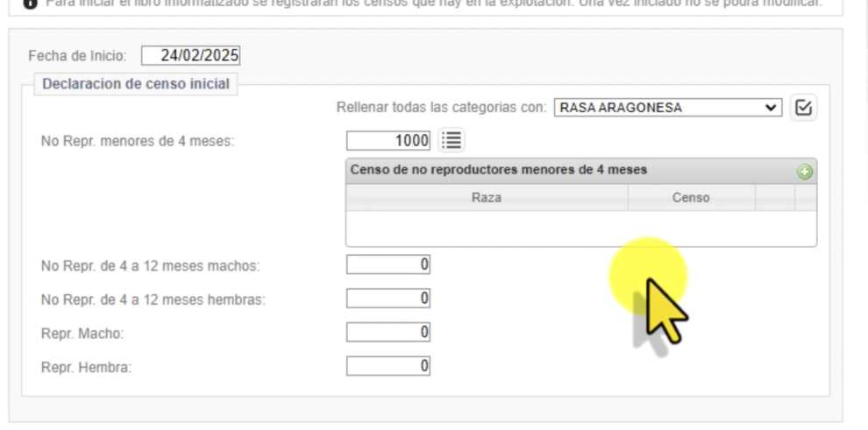This screenshot has width=868, height=430.
Task: Select the 4 a 12 meses hembras field
Action: (x=388, y=299)
